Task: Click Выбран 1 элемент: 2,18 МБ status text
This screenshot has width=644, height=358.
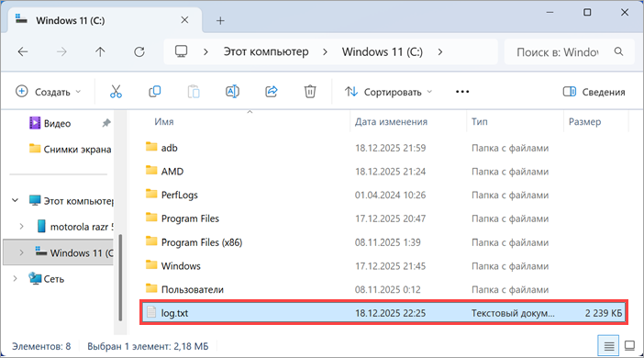Action: 148,346
